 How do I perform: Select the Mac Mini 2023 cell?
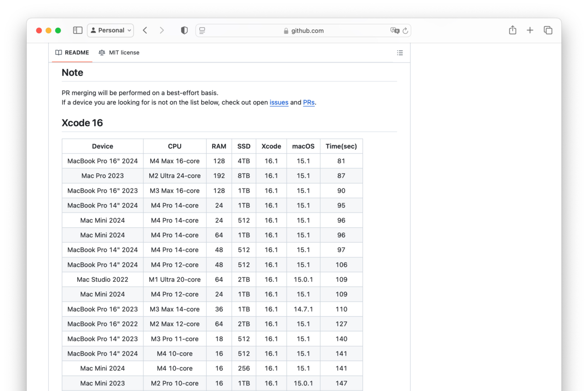pos(102,383)
